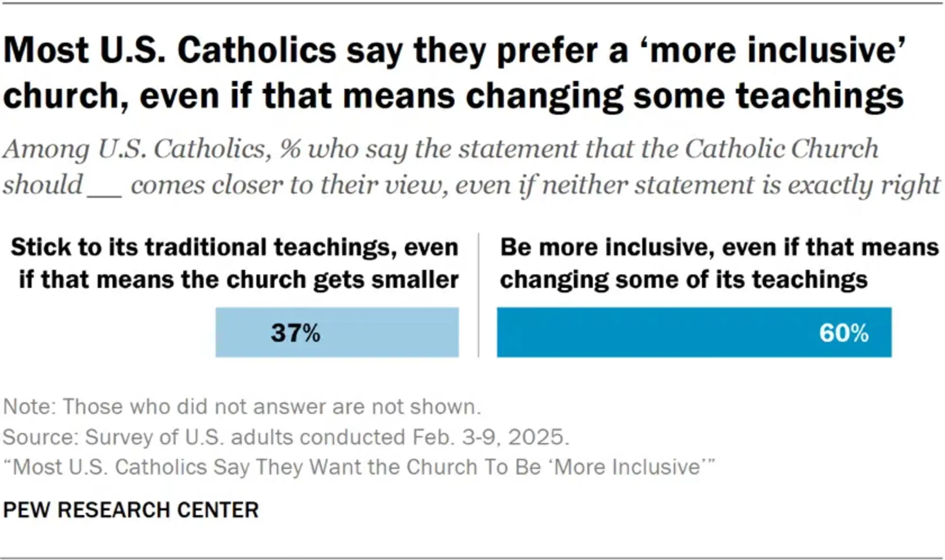Click the note about those who did not answer
The height and width of the screenshot is (560, 945).
tap(242, 407)
